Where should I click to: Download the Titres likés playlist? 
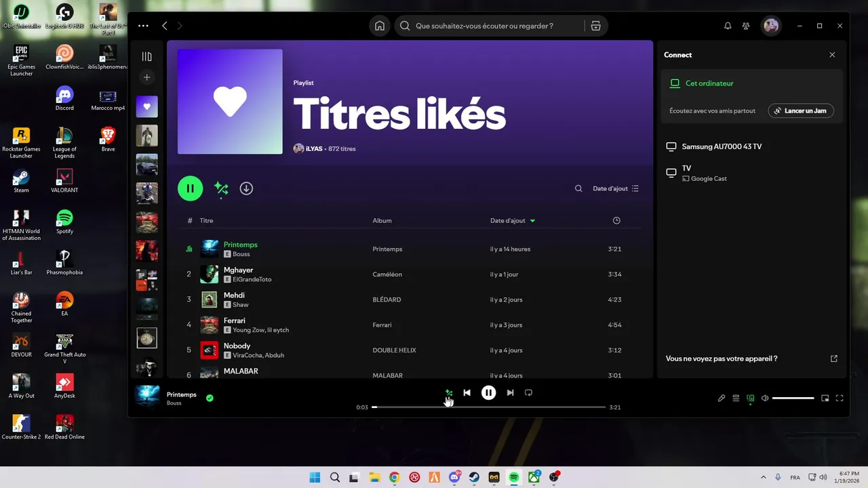tap(246, 188)
